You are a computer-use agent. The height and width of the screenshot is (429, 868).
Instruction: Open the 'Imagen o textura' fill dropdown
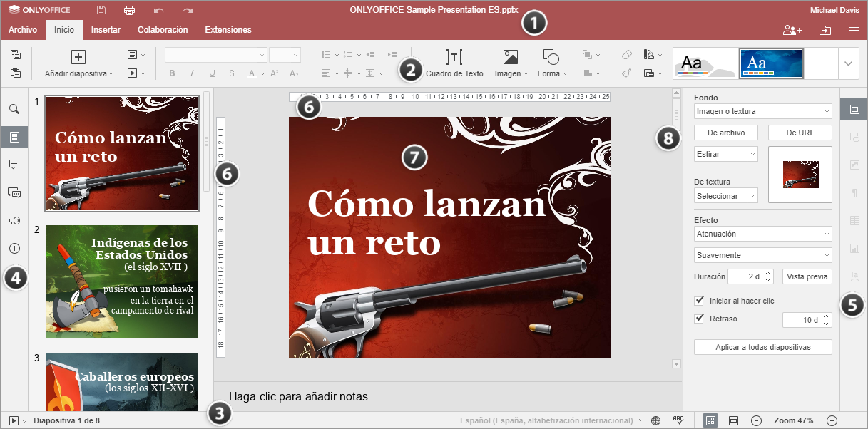coord(762,111)
